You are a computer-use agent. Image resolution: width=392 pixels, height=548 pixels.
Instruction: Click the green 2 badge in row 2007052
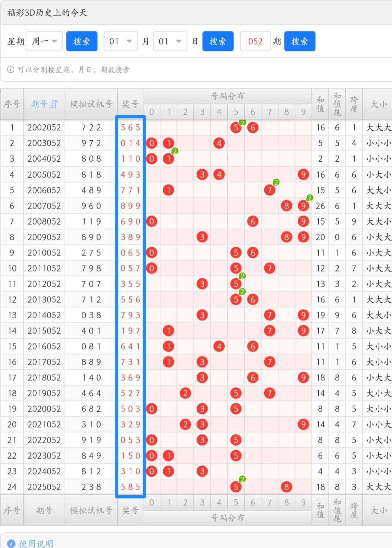click(310, 198)
